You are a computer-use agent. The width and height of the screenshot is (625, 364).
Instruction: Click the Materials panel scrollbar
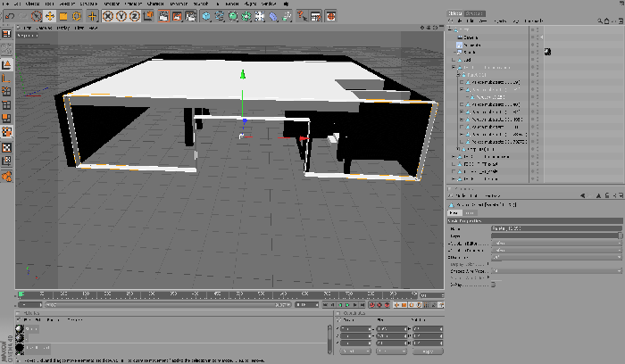click(x=329, y=339)
